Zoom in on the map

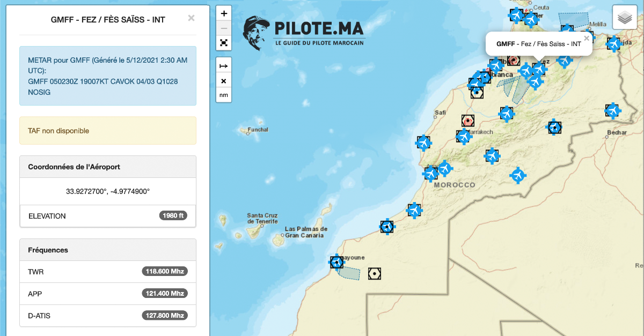point(224,13)
